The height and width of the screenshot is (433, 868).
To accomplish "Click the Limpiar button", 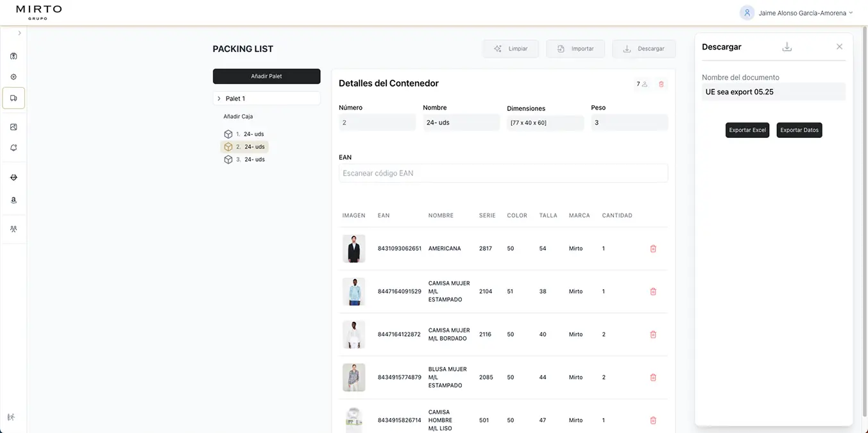I will tap(511, 49).
